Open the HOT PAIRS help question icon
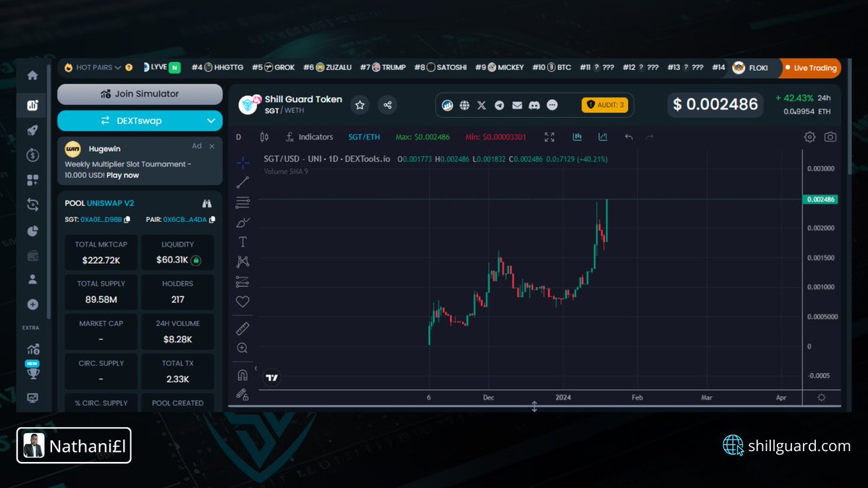868x488 pixels. 129,68
